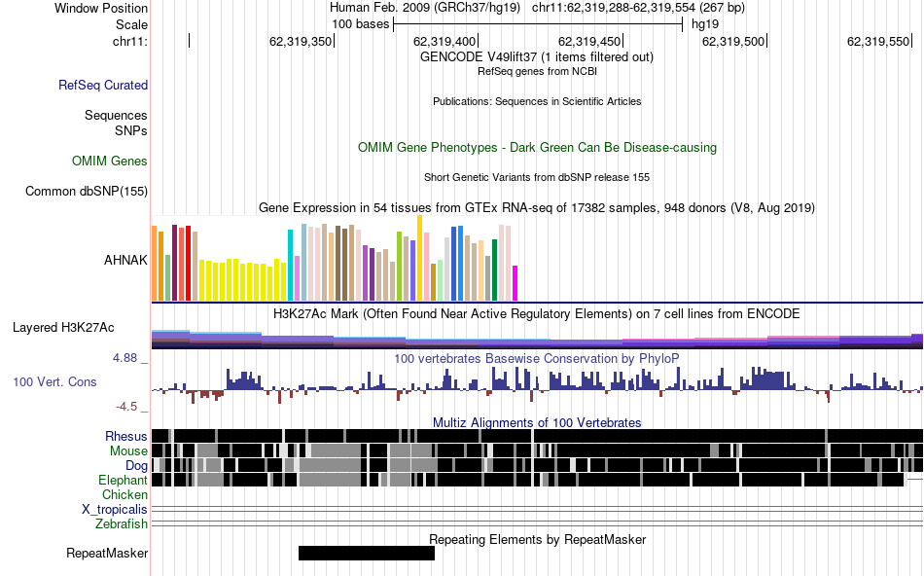The image size is (924, 576).
Task: Open the Layered H3K27Ac track label
Action: coord(63,327)
